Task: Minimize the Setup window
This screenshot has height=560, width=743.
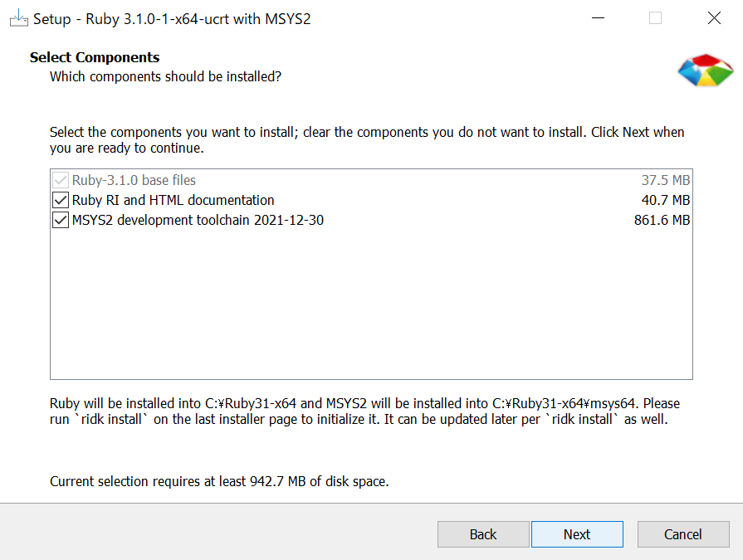Action: [599, 18]
